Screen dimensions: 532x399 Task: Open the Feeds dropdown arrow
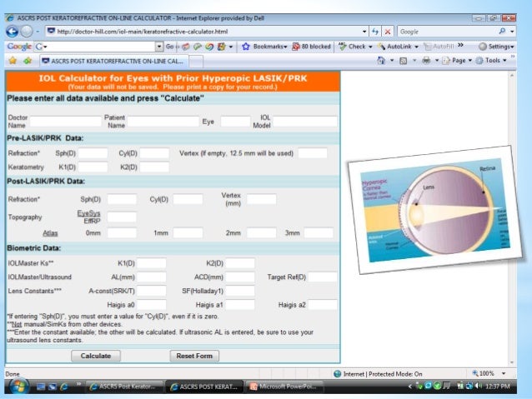point(414,61)
